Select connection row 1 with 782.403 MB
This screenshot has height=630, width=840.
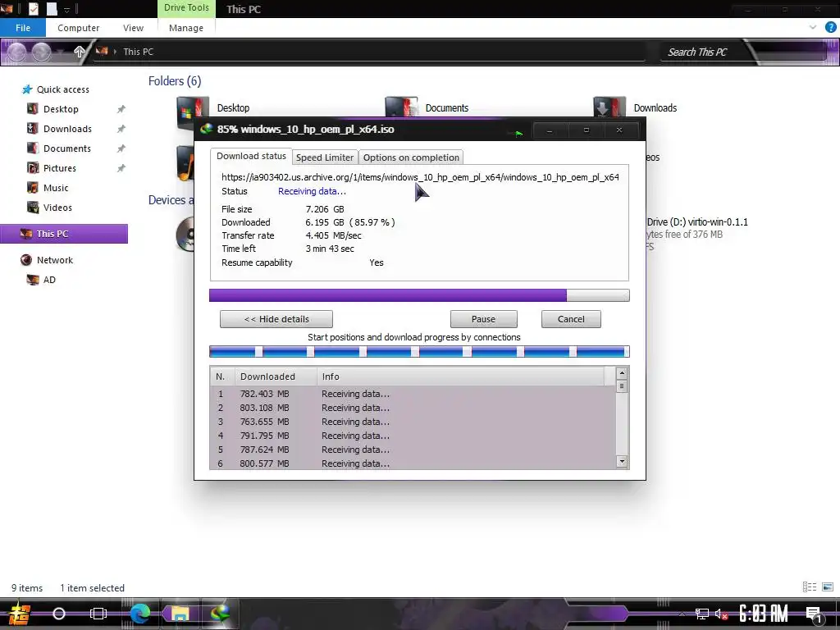click(413, 394)
